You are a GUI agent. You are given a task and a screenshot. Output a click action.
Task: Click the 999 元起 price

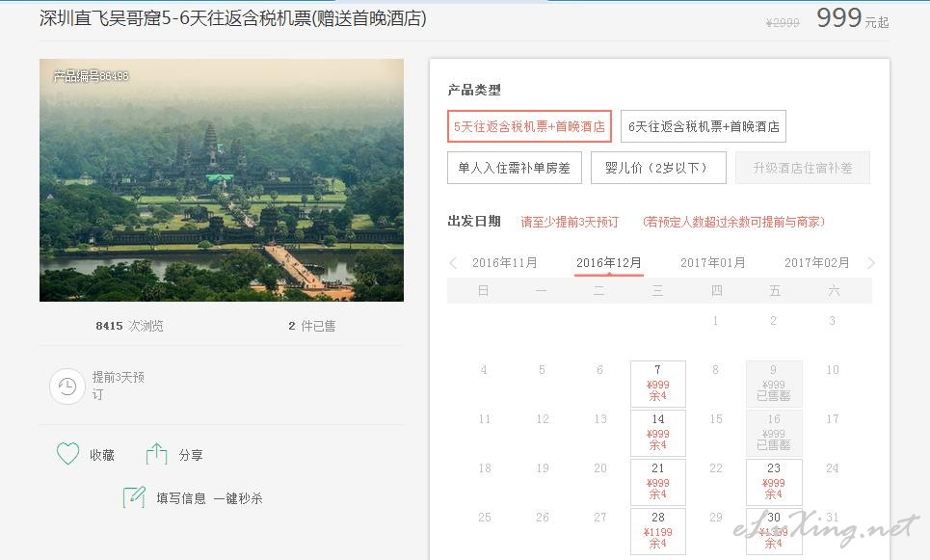(852, 18)
